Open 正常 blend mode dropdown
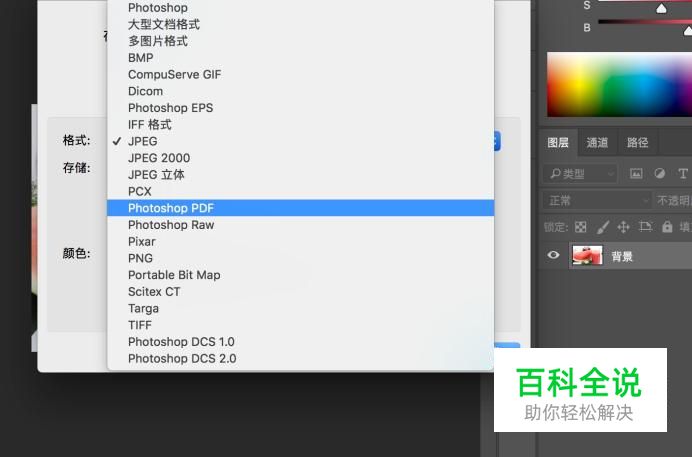This screenshot has width=692, height=457. point(596,201)
